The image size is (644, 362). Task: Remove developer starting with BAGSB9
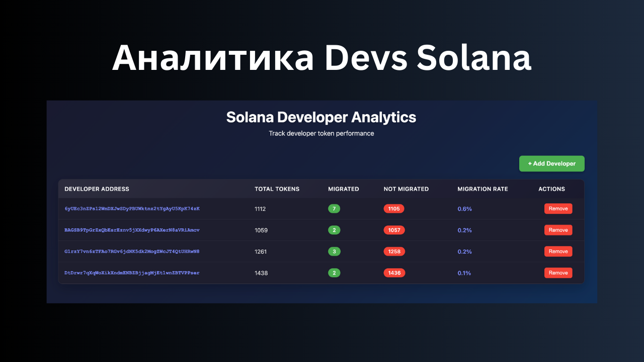pyautogui.click(x=558, y=230)
